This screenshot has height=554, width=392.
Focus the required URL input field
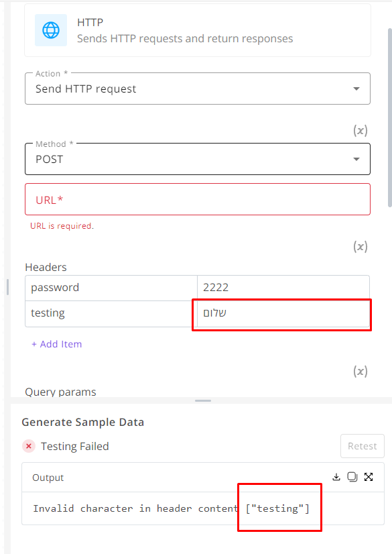click(198, 199)
